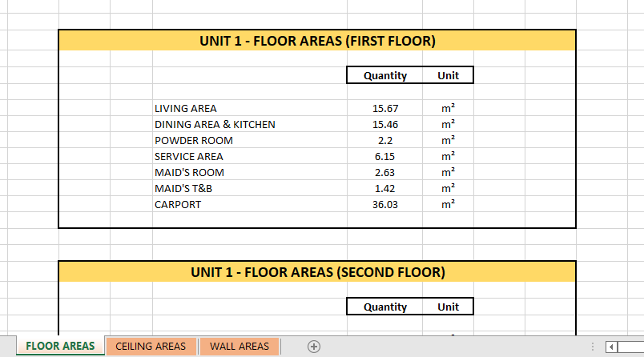Select the first floor Quantity header cell

coord(385,76)
